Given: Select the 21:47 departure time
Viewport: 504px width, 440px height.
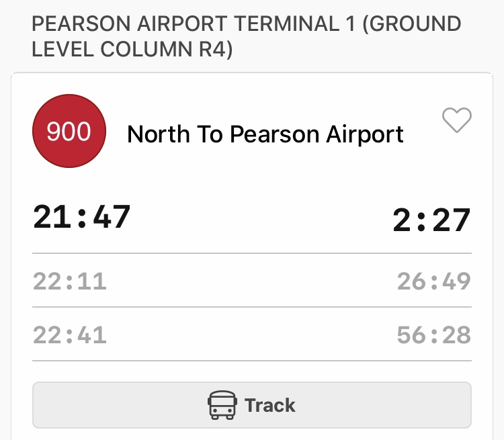Looking at the screenshot, I should 81,217.
